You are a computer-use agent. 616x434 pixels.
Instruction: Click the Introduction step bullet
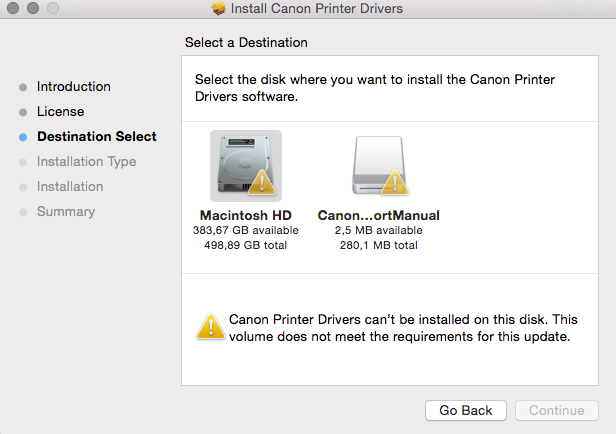tap(23, 87)
